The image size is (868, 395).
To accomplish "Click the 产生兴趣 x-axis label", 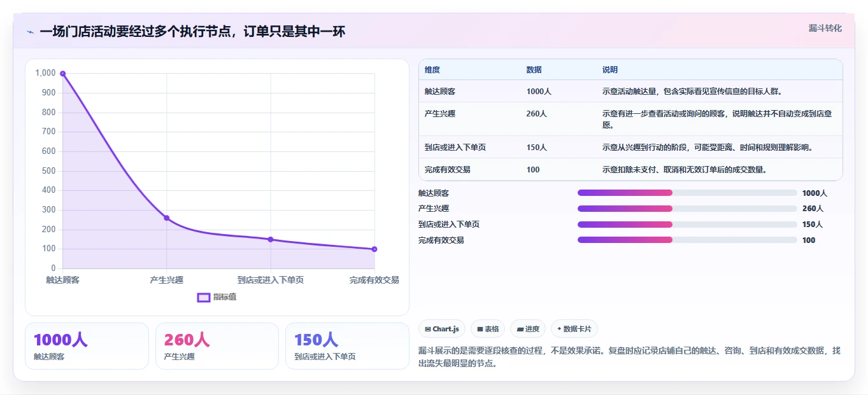I will pyautogui.click(x=167, y=280).
